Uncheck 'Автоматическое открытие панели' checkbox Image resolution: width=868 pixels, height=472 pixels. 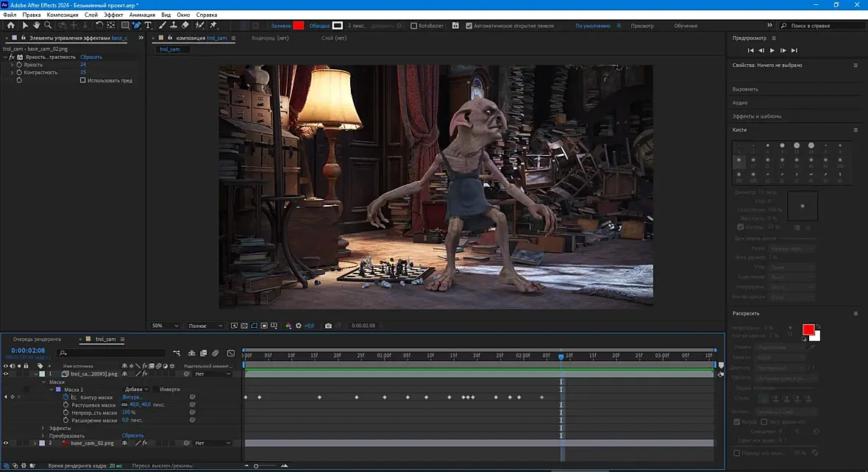pos(469,26)
